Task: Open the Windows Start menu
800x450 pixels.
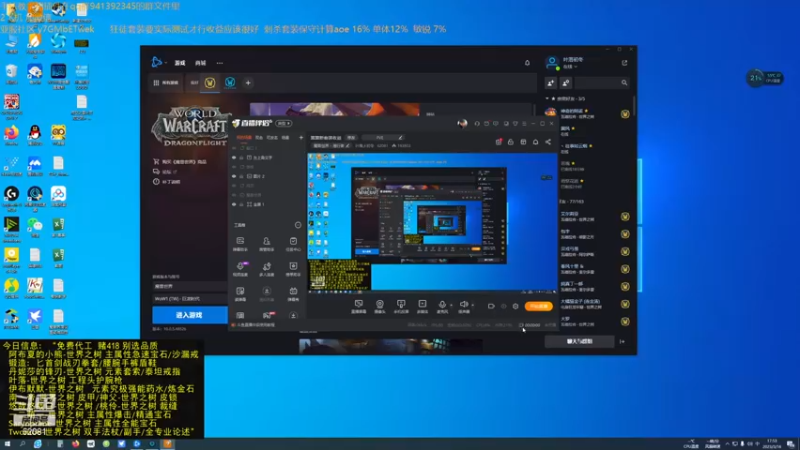Action: click(x=7, y=444)
